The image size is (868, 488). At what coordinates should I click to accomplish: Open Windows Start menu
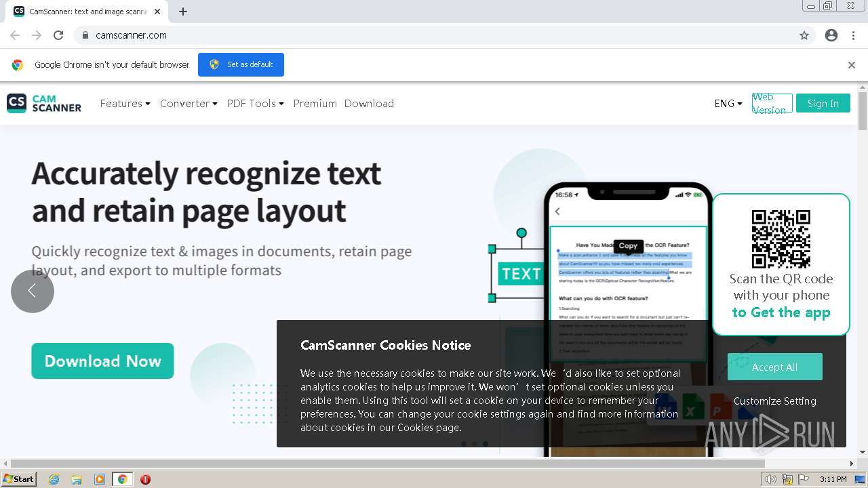(18, 479)
